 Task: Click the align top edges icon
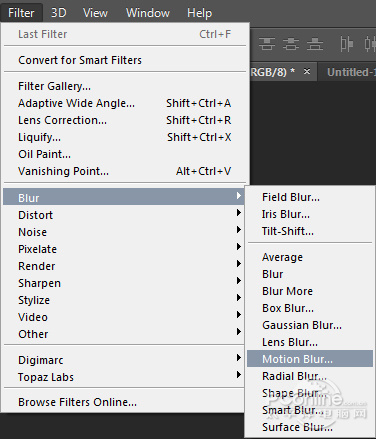(x=267, y=44)
